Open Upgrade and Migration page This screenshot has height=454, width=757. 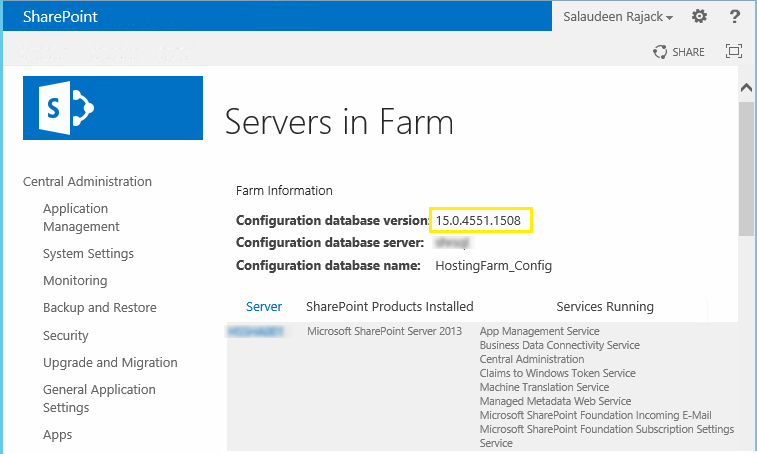[110, 362]
